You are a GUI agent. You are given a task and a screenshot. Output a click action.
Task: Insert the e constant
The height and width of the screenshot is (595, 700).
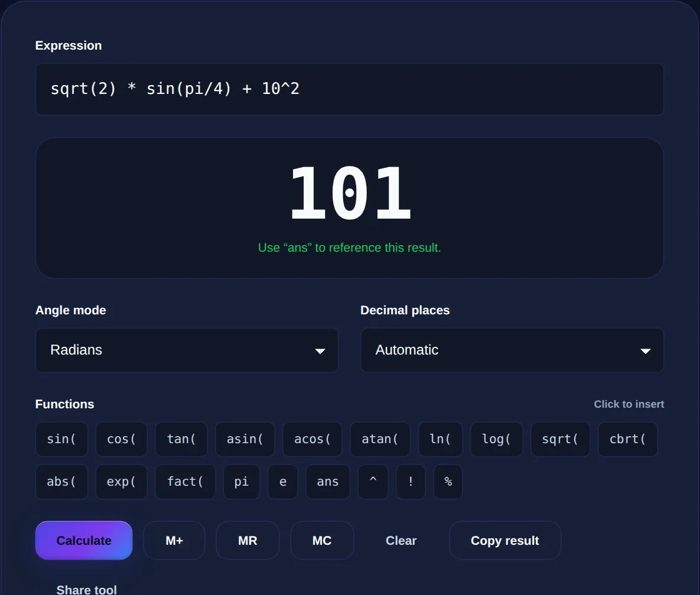[282, 482]
